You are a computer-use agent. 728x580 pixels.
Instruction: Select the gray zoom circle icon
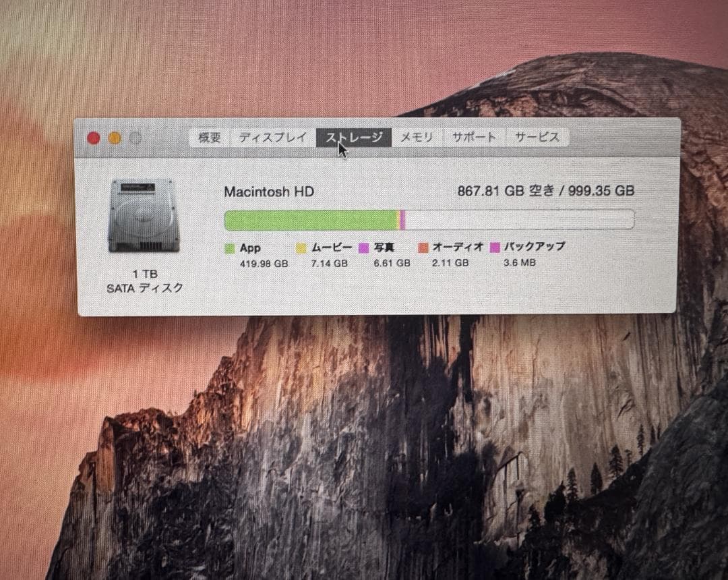coord(135,138)
